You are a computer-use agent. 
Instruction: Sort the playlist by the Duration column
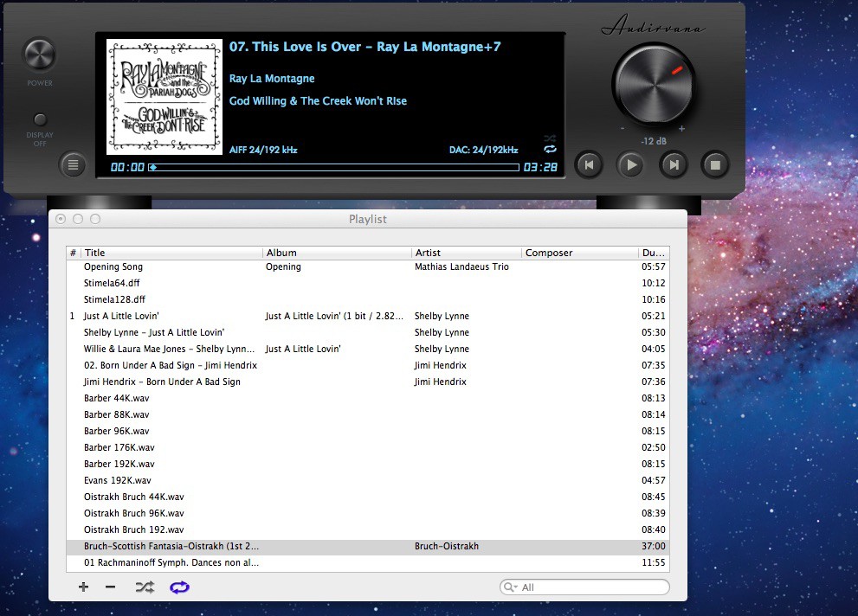[654, 253]
